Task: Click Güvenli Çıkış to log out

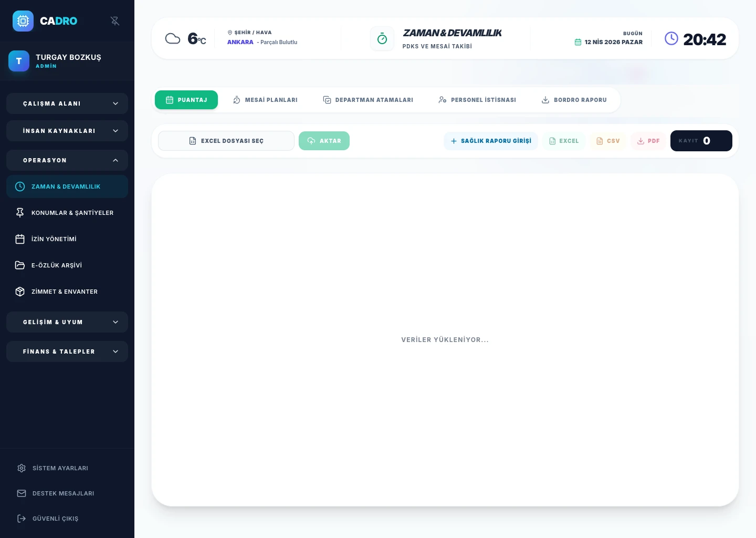Action: [67, 519]
